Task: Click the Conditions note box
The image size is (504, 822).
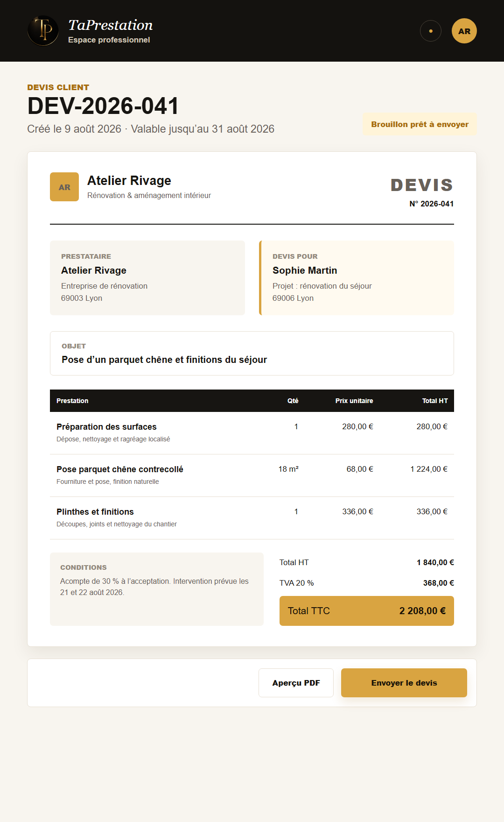Action: tap(157, 589)
